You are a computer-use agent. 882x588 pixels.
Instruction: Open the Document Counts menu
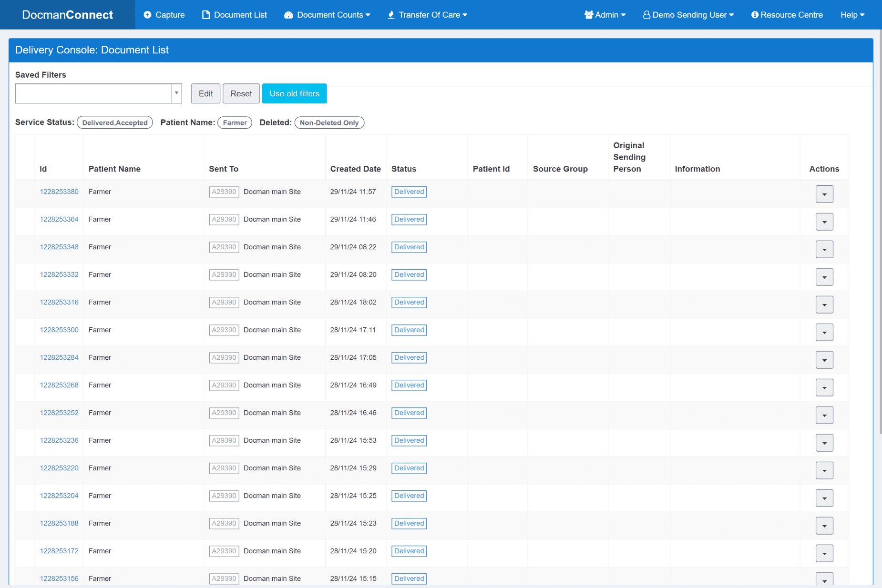(328, 14)
